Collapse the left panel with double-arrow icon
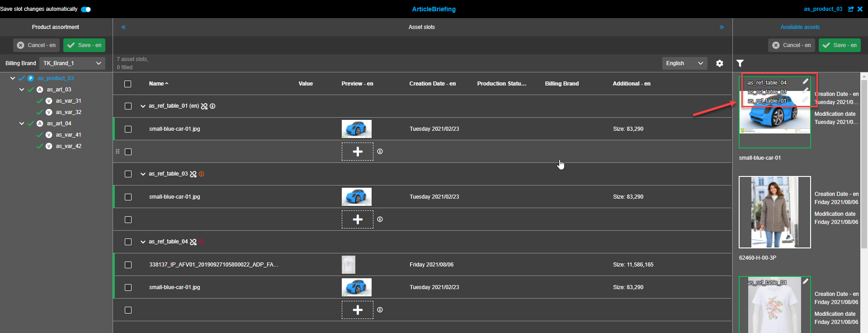The height and width of the screenshot is (333, 868). (x=123, y=27)
